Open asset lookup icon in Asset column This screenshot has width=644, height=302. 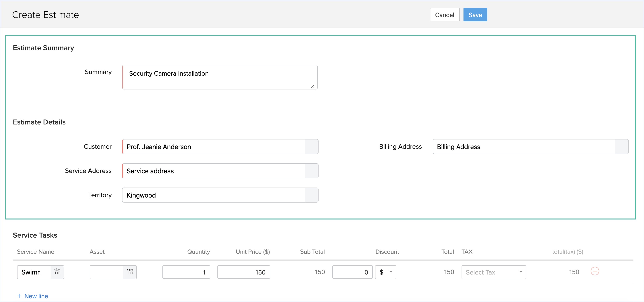click(x=130, y=272)
